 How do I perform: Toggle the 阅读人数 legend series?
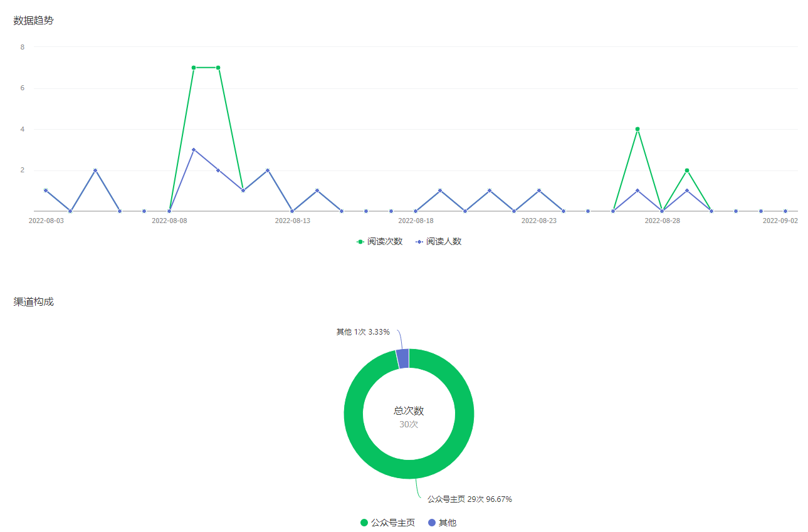[x=439, y=241]
